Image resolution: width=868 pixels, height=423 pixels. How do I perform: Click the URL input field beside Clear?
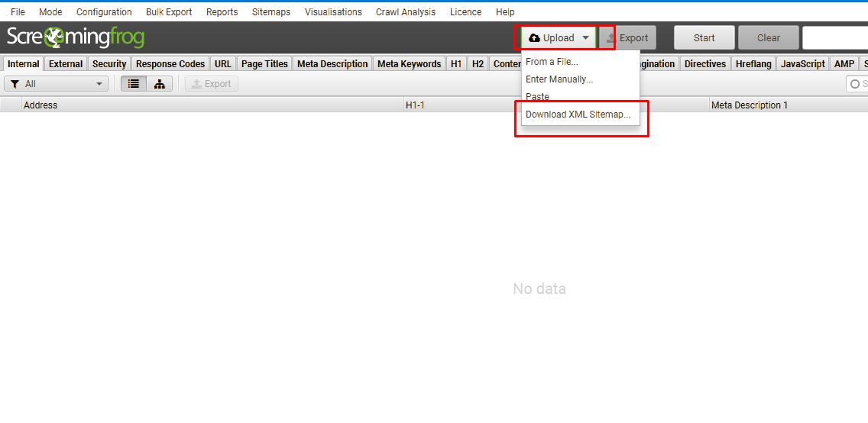point(835,37)
